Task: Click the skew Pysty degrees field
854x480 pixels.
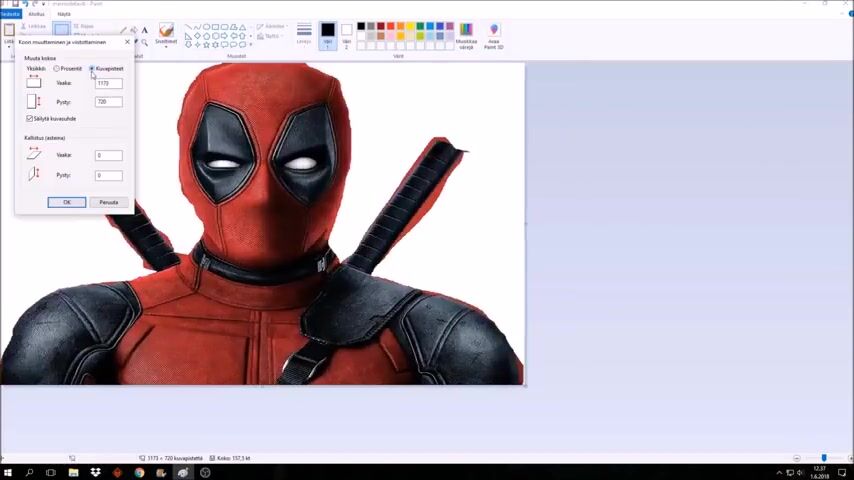Action: click(108, 175)
